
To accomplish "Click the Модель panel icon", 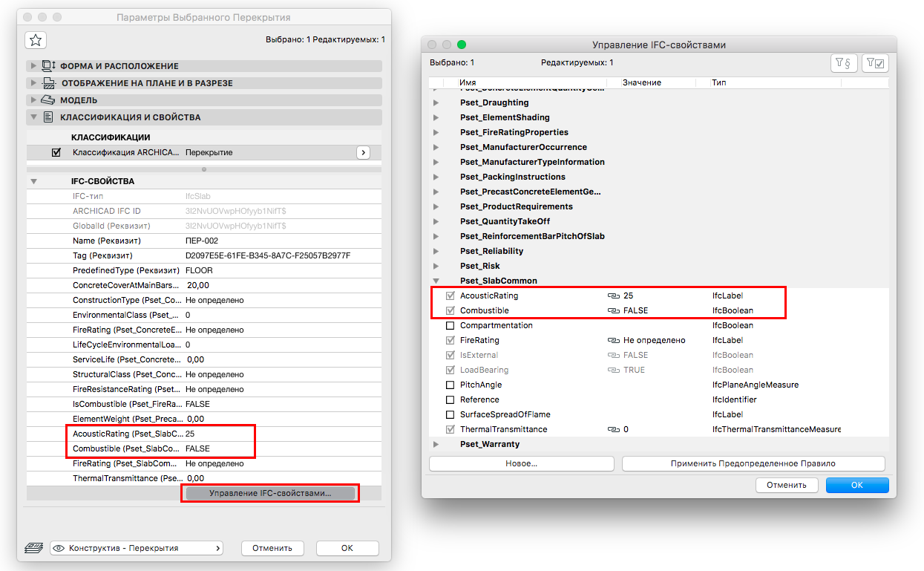I will [x=48, y=100].
